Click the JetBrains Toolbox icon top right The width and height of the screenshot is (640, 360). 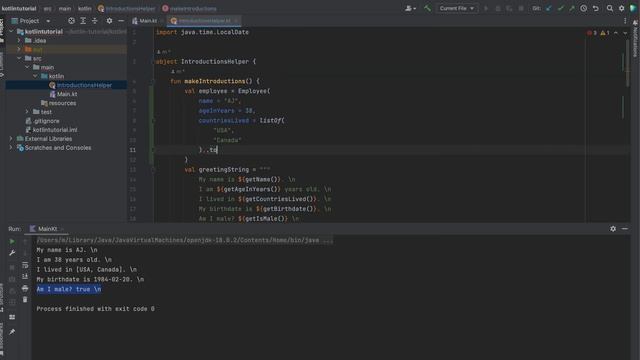(633, 8)
